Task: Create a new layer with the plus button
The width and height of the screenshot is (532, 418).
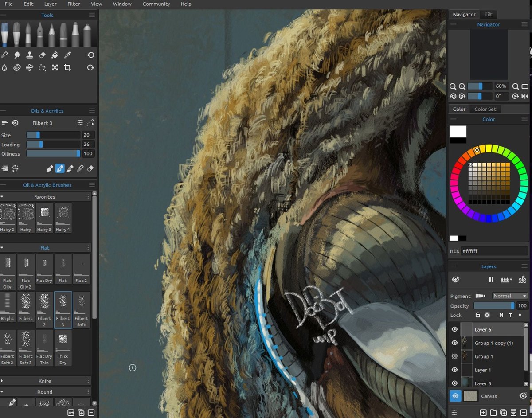Action: [x=483, y=412]
